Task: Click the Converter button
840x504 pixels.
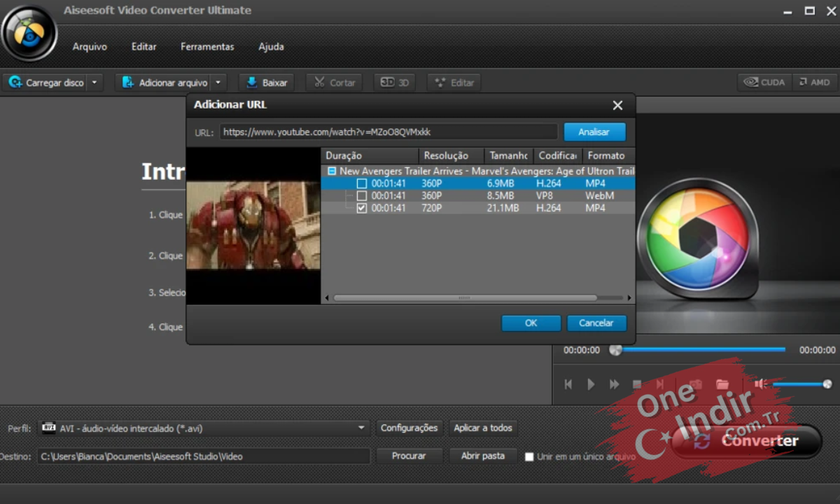Action: [746, 441]
